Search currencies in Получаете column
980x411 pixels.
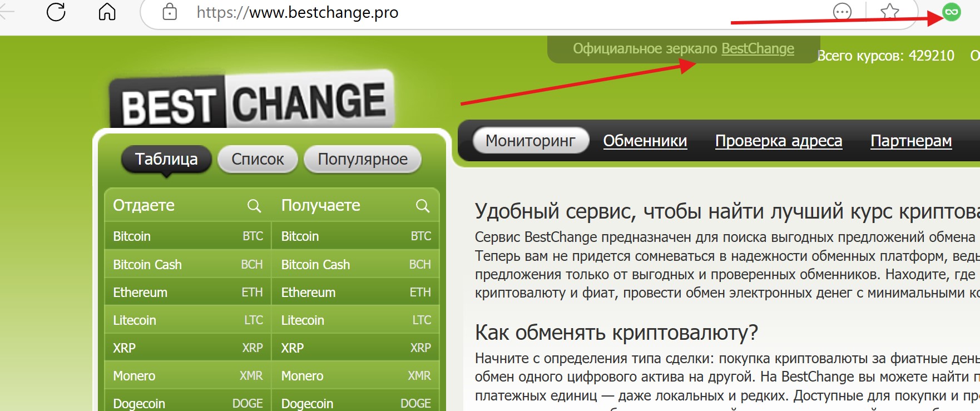click(423, 206)
